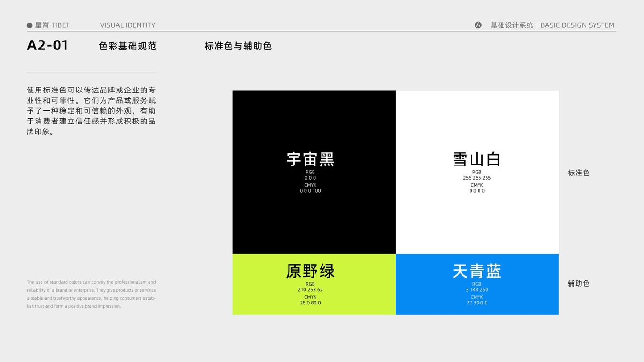
Task: Click the RGB value 0 0 0
Action: [310, 178]
